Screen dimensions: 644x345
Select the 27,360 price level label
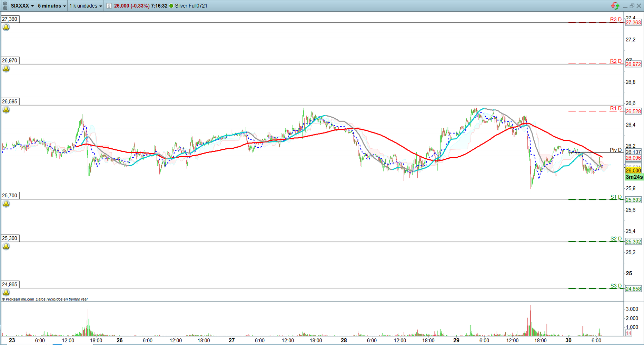pyautogui.click(x=10, y=19)
